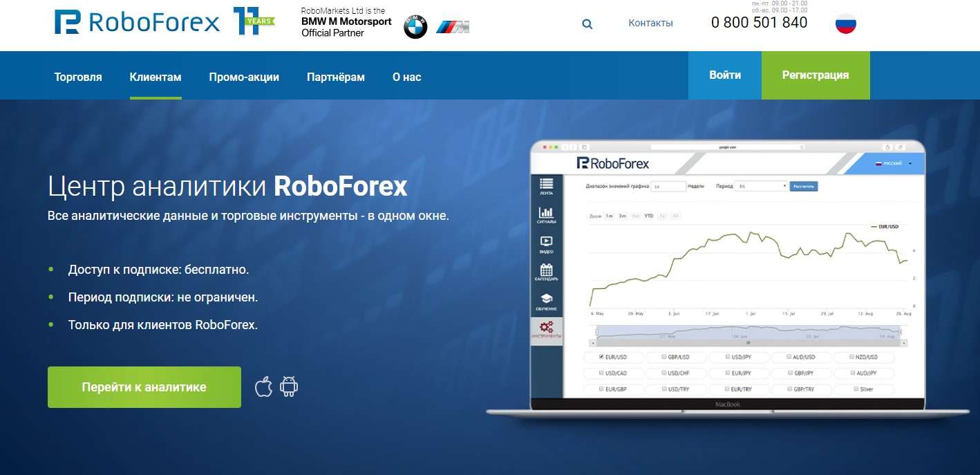This screenshot has width=980, height=475.
Task: Click the Центр аналитики RoboForex heading
Action: (228, 187)
